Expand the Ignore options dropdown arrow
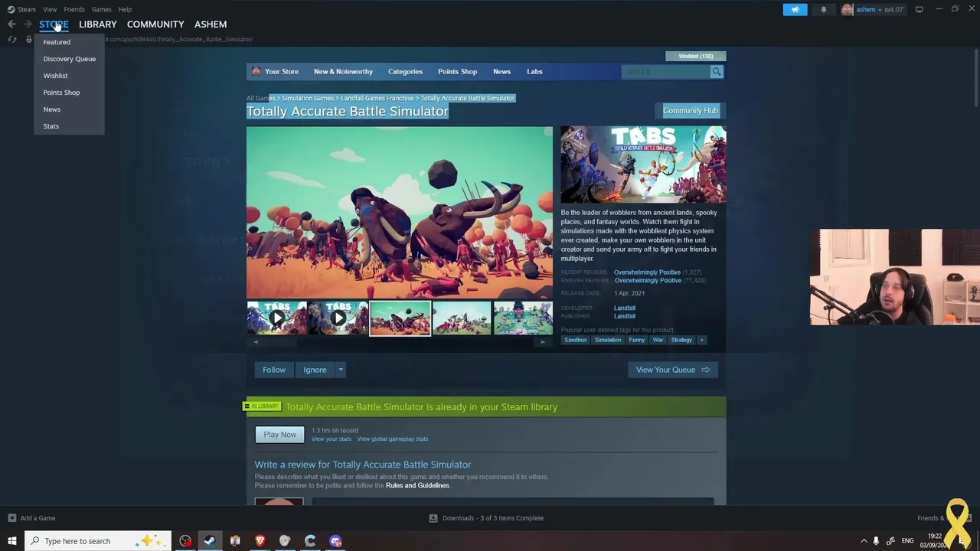Image resolution: width=980 pixels, height=551 pixels. point(341,370)
